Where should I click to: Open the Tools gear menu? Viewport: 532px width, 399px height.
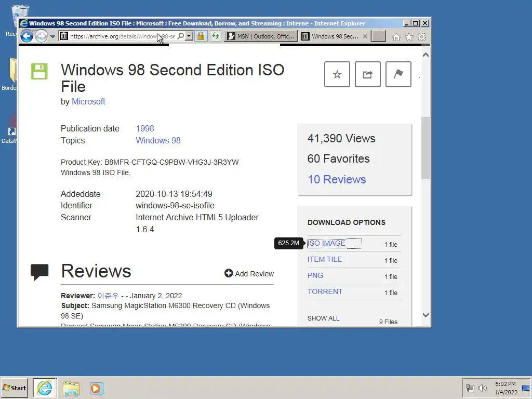pyautogui.click(x=422, y=37)
